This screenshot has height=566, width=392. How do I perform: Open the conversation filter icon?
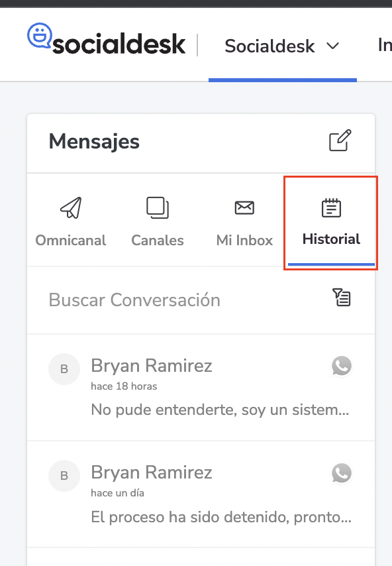tap(341, 298)
